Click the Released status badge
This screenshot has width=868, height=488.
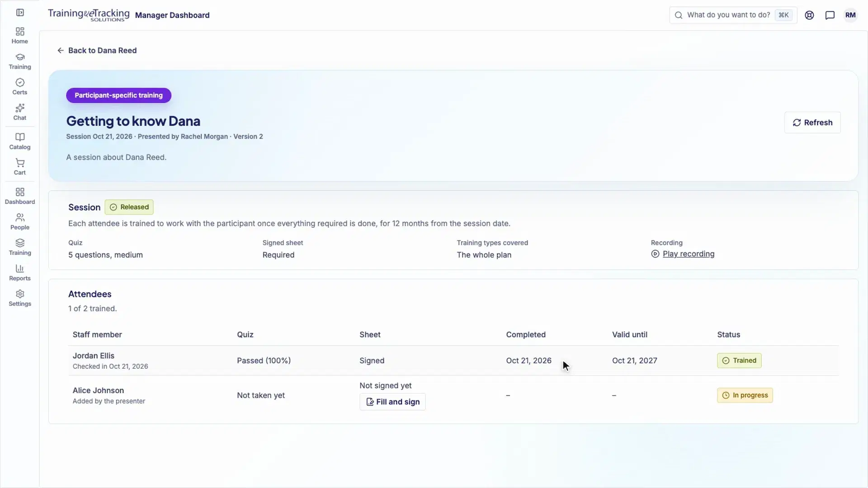coord(129,207)
